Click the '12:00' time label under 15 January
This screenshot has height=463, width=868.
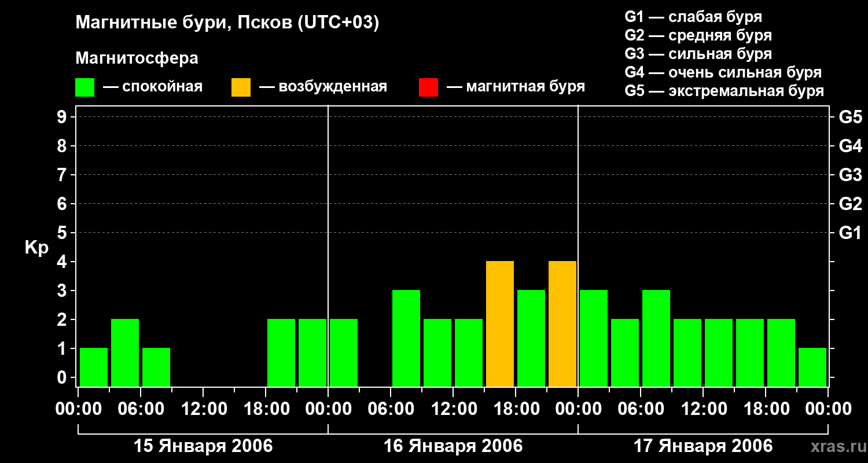pos(203,409)
